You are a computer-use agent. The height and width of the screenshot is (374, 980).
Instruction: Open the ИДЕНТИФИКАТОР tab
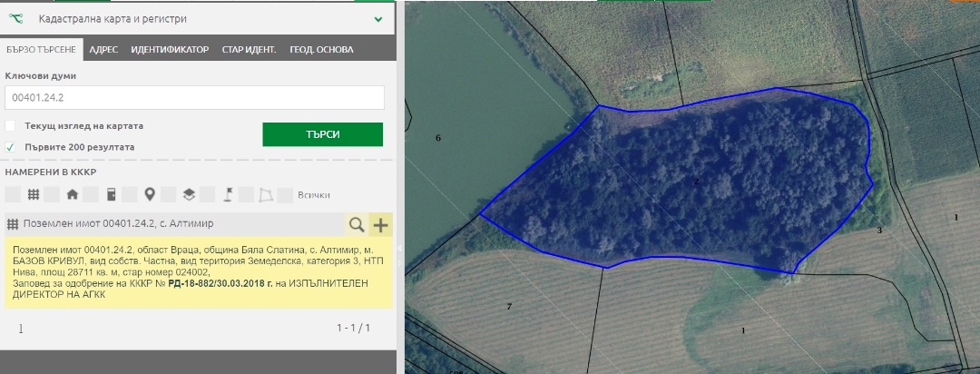click(170, 50)
